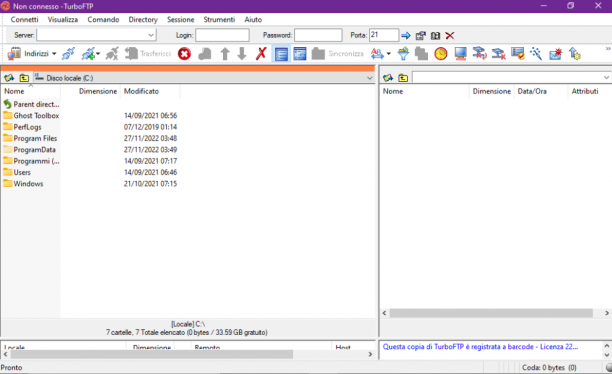The image size is (612, 374).
Task: Open the Indirizzi dropdown arrow
Action: coord(54,53)
